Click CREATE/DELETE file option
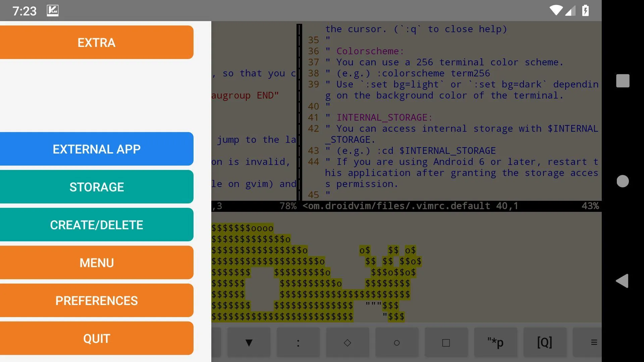 96,225
